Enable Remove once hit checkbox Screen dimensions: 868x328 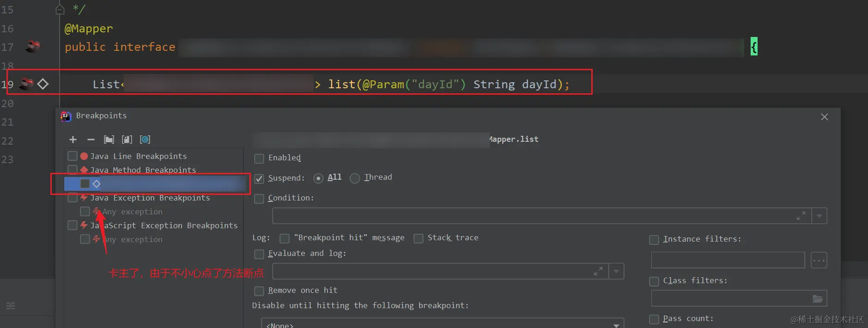point(259,291)
